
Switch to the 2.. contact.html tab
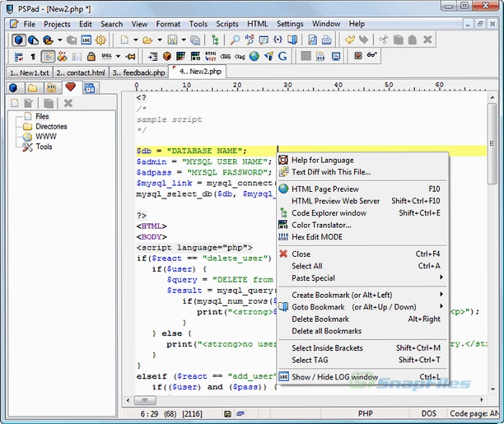click(x=80, y=72)
